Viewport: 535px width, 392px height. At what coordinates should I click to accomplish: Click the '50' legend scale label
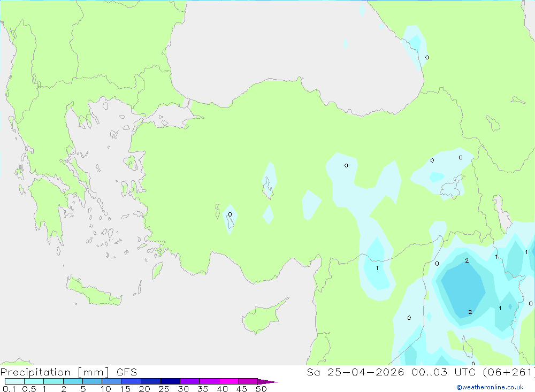261,389
